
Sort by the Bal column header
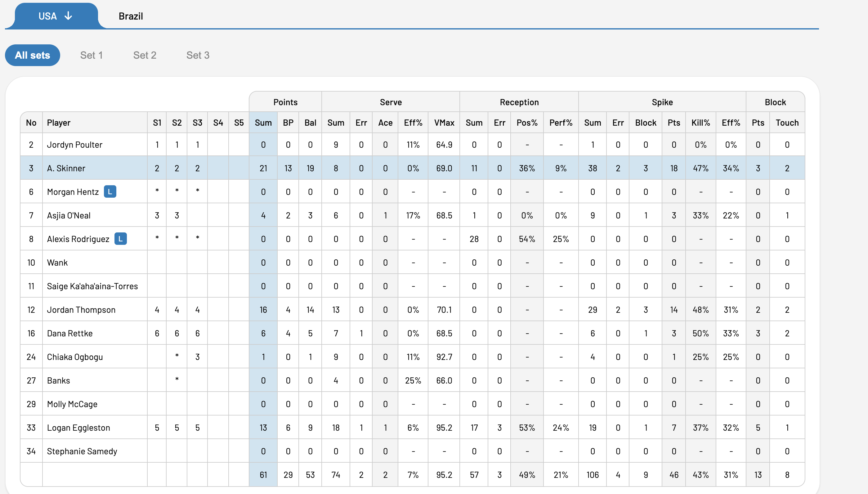pos(310,123)
